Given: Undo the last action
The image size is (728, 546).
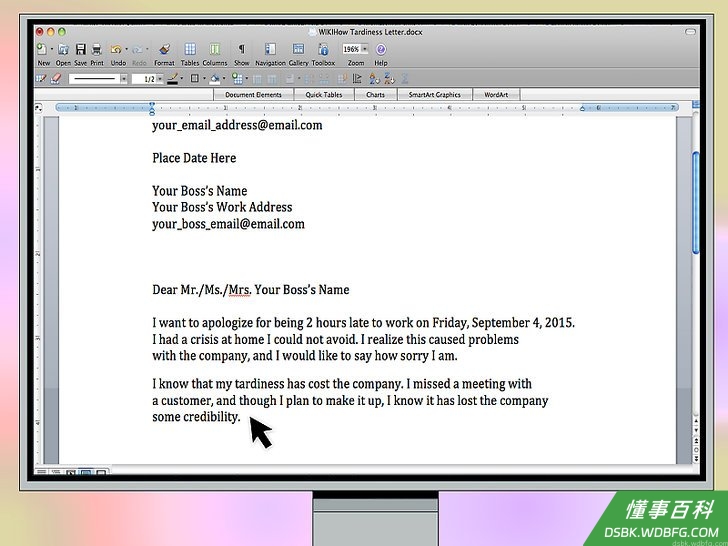Looking at the screenshot, I should coord(116,49).
